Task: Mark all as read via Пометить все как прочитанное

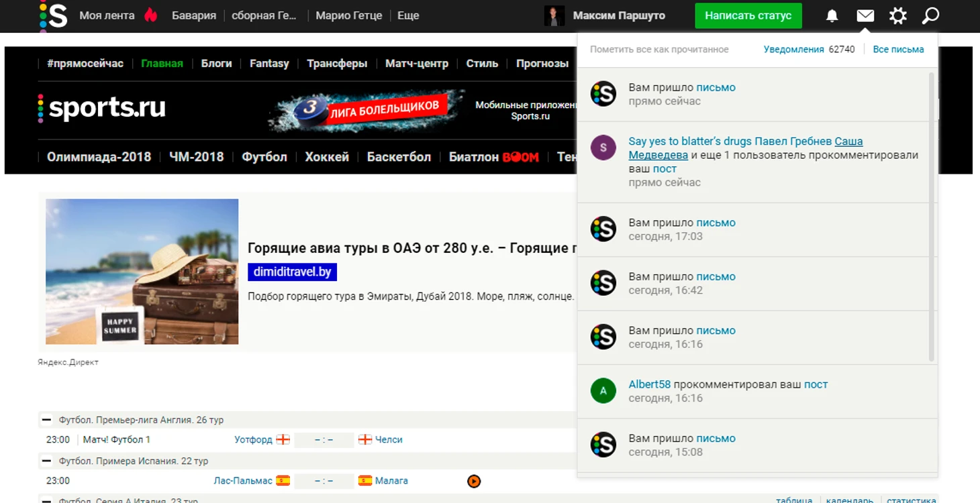Action: click(x=658, y=50)
